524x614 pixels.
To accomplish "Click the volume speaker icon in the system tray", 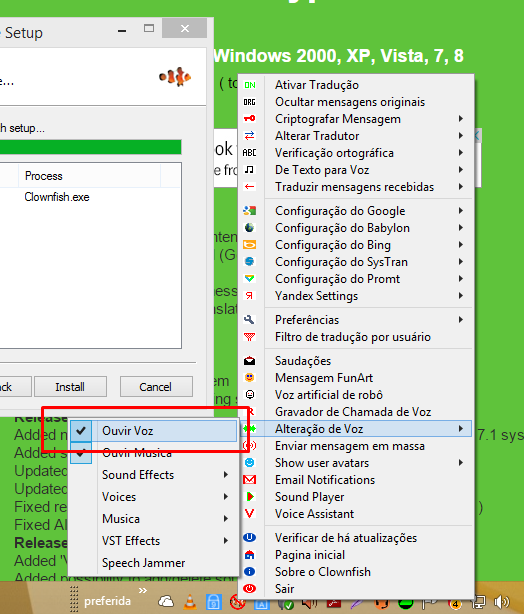I will tap(502, 602).
